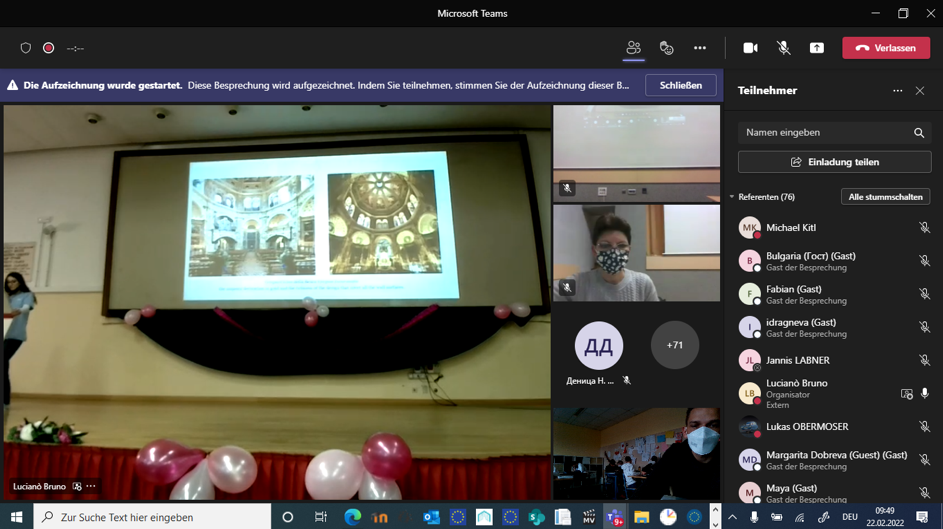Collapse the Referenten (76) section
The width and height of the screenshot is (943, 529).
pyautogui.click(x=732, y=197)
